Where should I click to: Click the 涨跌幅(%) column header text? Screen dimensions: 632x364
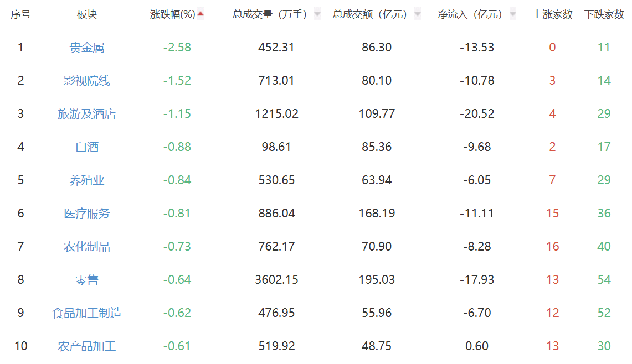tap(172, 15)
